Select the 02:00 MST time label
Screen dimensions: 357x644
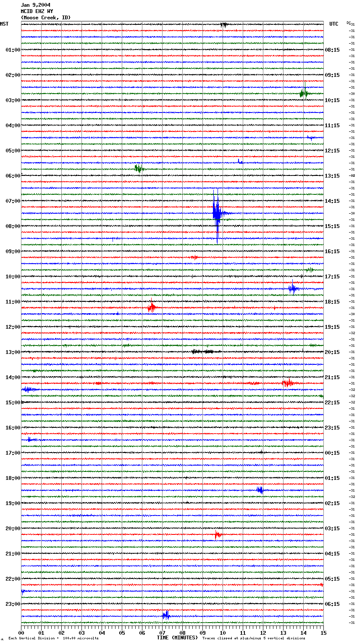(13, 75)
